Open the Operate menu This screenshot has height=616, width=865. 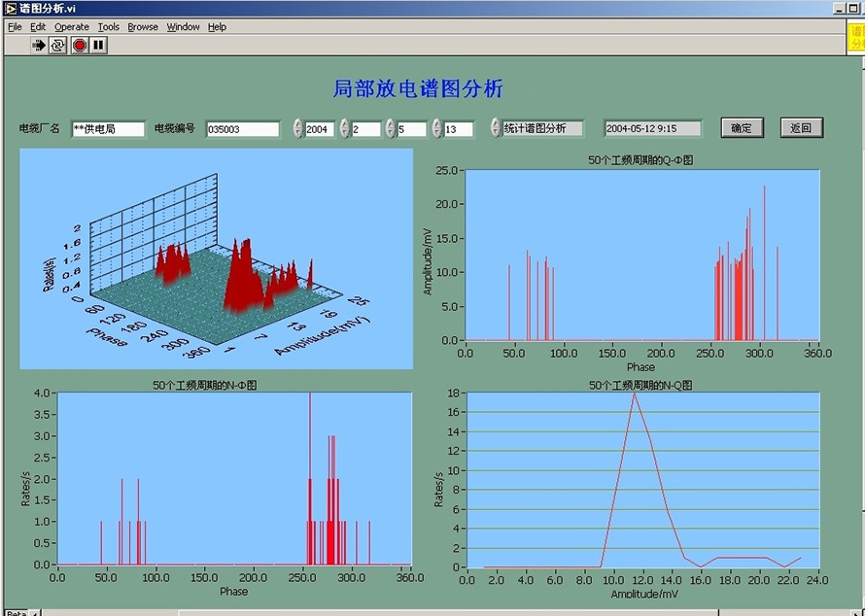70,26
